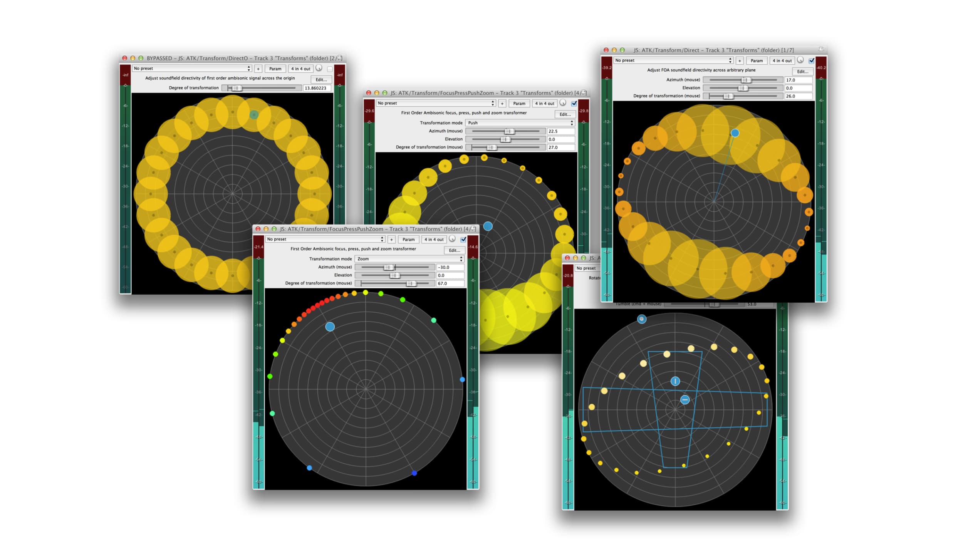This screenshot has height=560, width=968.
Task: Enable the bypass checkbox in DirectO window
Action: (330, 69)
